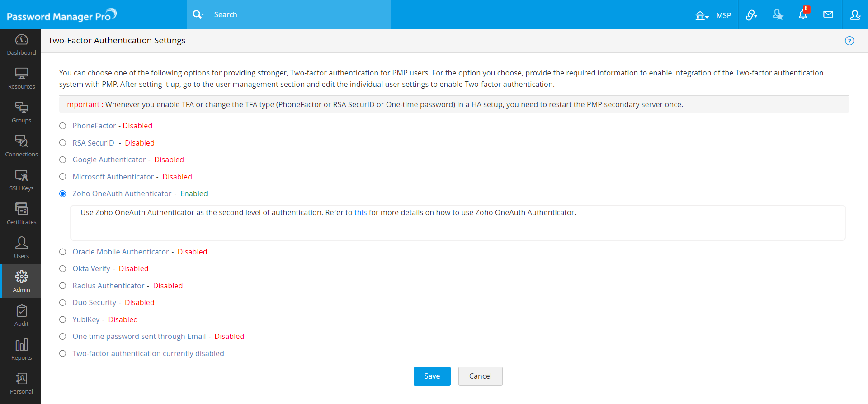Screen dimensions: 868x404
Task: Select the Duo Security radio button
Action: 63,303
